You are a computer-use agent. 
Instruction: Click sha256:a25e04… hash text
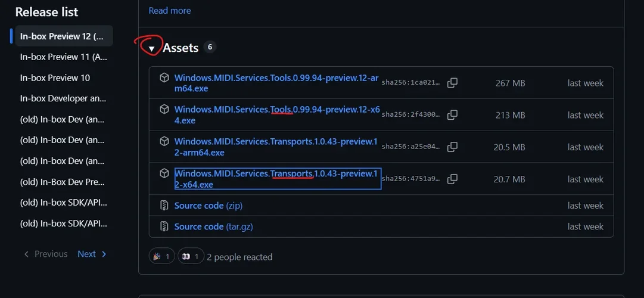pos(410,147)
